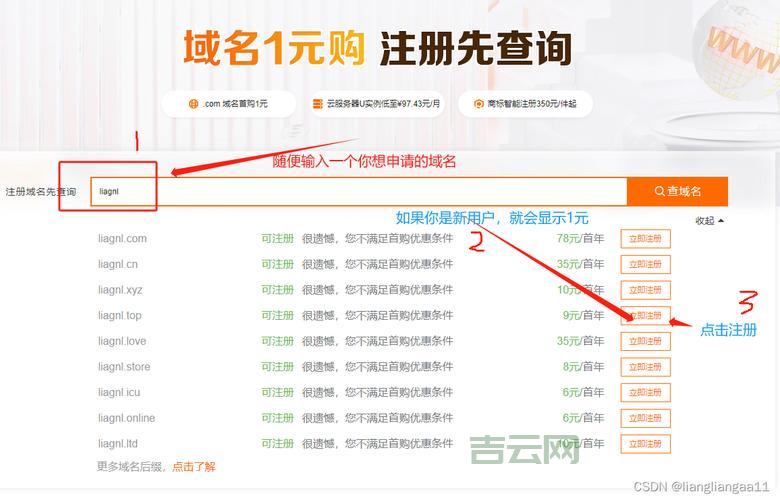Select the liagnl.cn domain name text
This screenshot has height=500, width=780.
[118, 264]
